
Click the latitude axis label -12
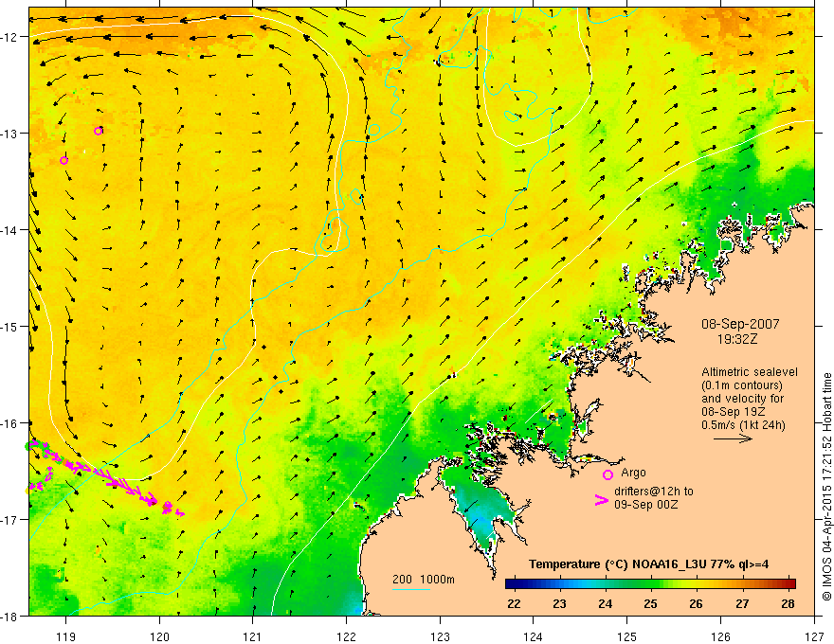pos(10,37)
